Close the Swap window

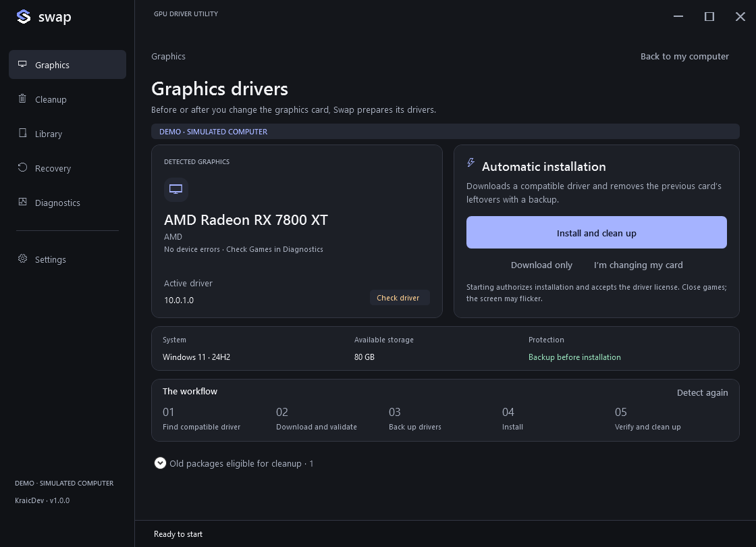pos(740,16)
